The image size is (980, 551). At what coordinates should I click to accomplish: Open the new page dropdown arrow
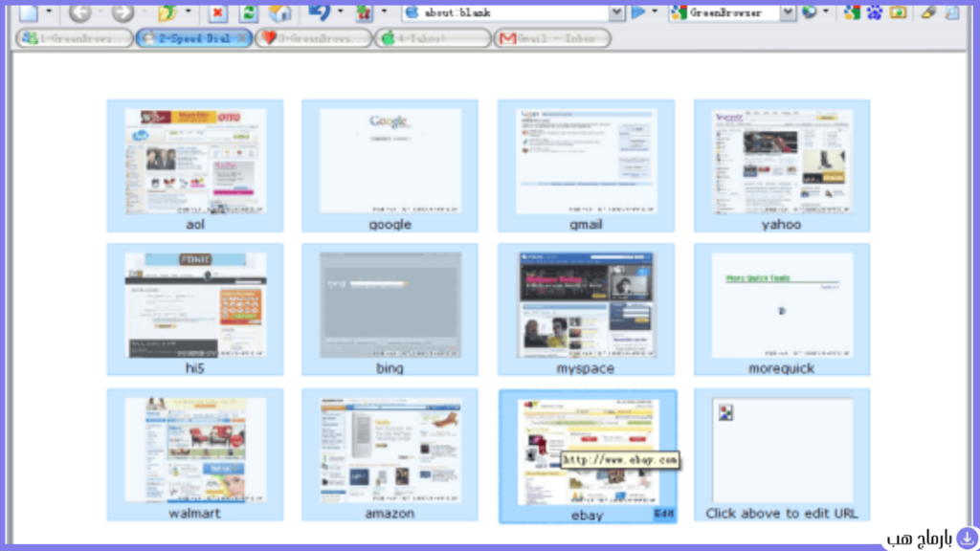49,11
